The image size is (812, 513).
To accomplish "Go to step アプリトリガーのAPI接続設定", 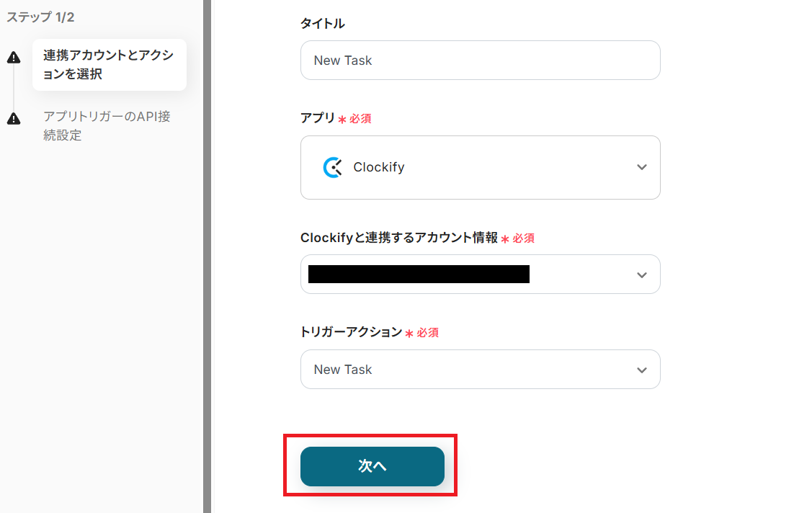I will pyautogui.click(x=107, y=126).
